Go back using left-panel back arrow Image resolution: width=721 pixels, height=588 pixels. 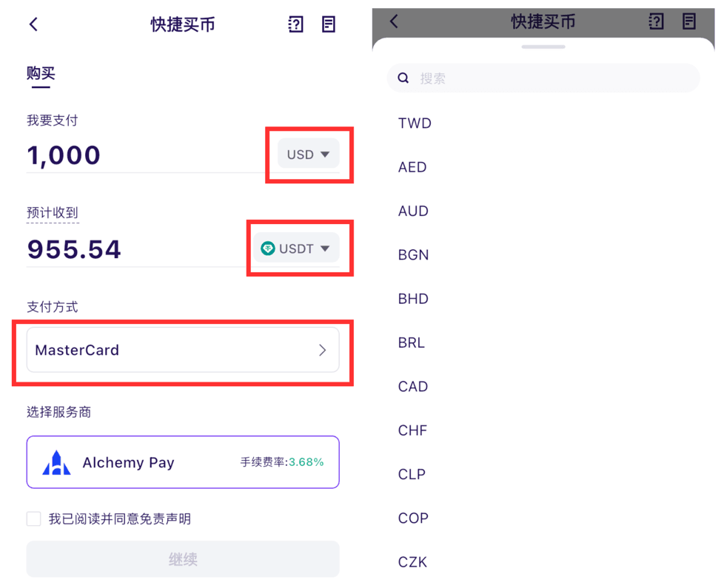(33, 24)
